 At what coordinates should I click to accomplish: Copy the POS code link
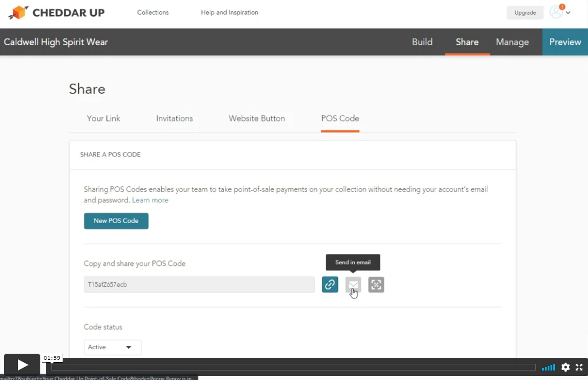click(x=330, y=284)
